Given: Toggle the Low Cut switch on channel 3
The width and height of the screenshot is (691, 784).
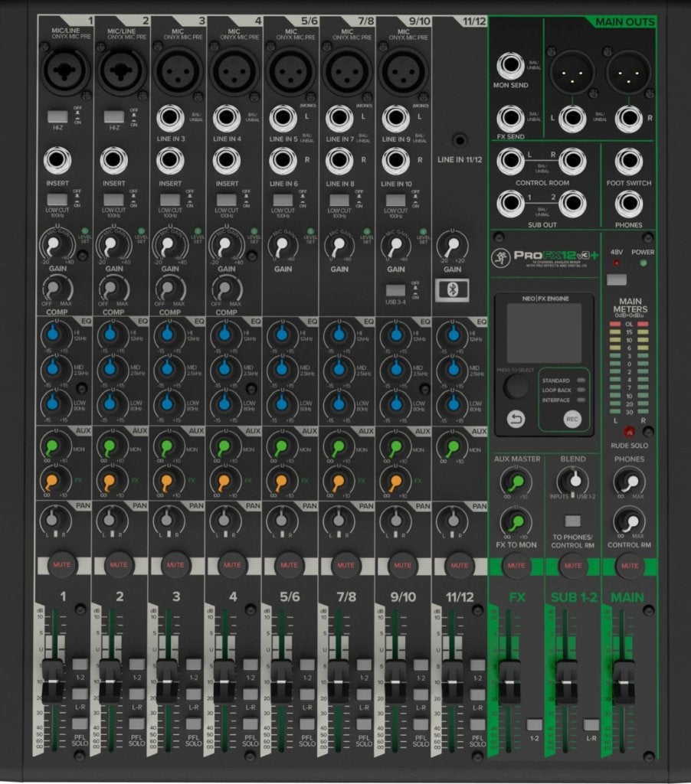Looking at the screenshot, I should [170, 200].
